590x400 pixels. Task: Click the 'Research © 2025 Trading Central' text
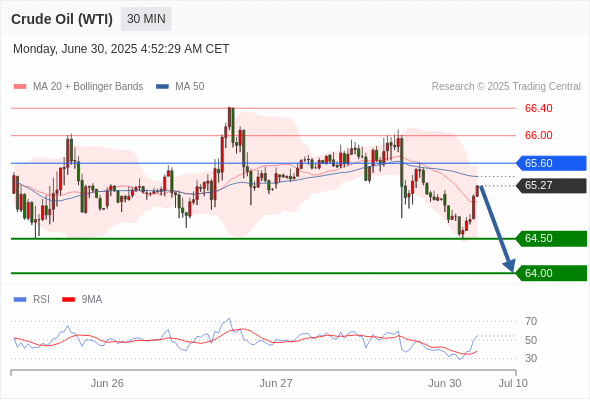click(x=506, y=87)
